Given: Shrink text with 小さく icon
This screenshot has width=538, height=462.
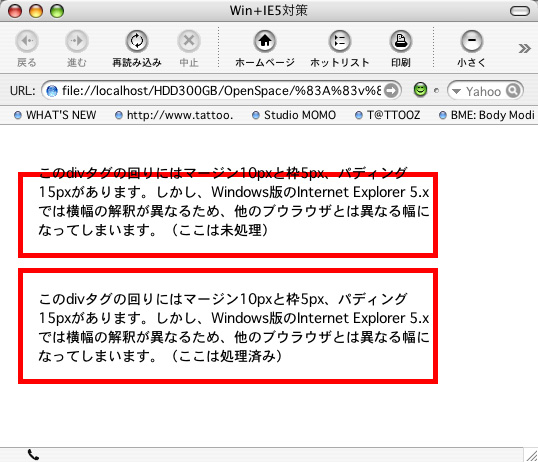Looking at the screenshot, I should [x=472, y=41].
